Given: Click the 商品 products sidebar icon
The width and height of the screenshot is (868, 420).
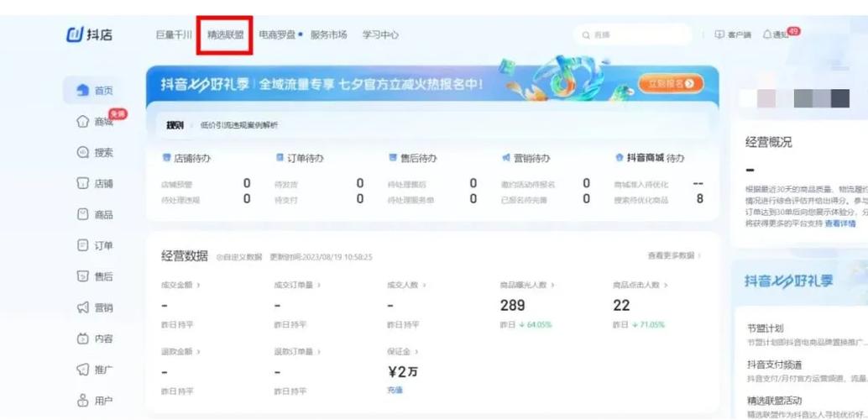Looking at the screenshot, I should point(82,215).
